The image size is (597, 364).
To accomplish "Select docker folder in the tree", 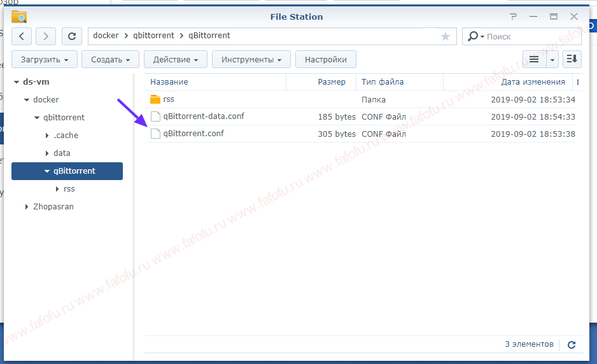I will [46, 100].
